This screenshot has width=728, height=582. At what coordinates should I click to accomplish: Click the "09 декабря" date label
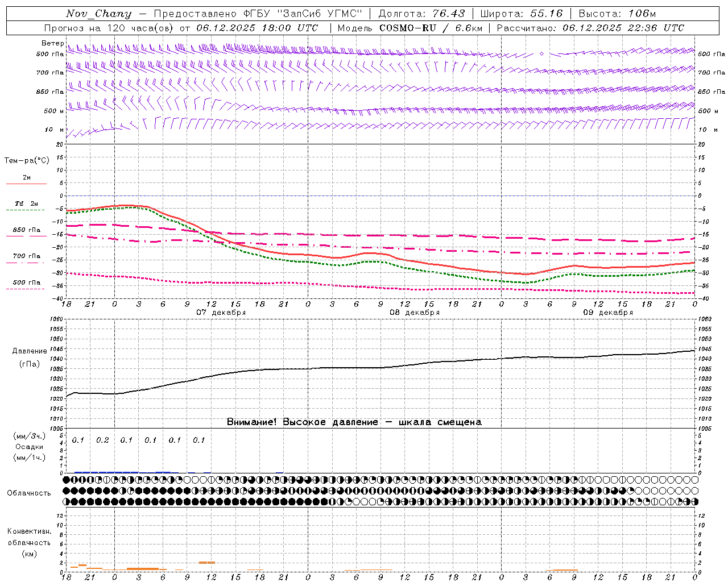[x=608, y=313]
